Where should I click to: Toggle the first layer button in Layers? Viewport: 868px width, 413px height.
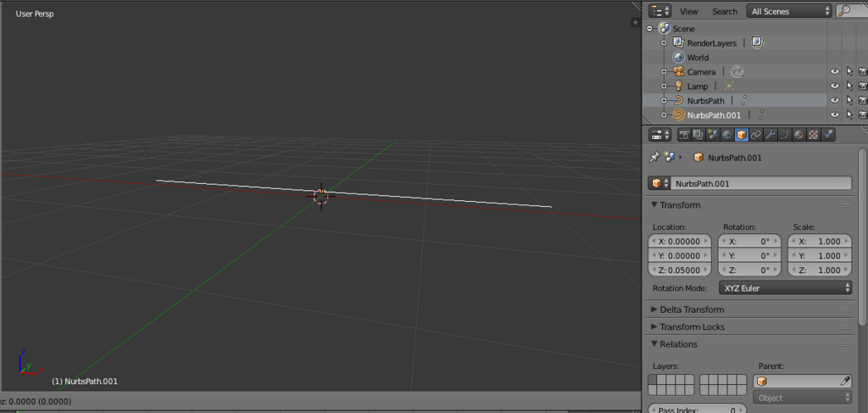point(653,379)
